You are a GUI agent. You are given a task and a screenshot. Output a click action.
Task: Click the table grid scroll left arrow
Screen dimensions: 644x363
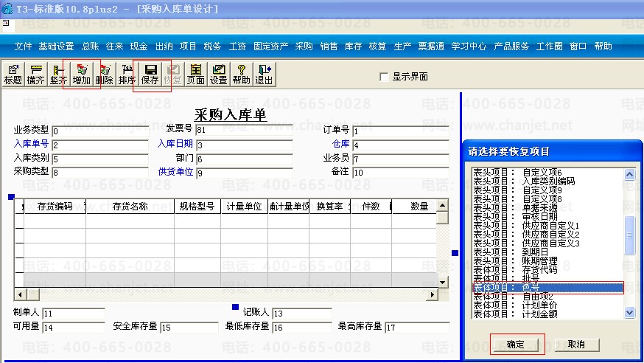20,294
